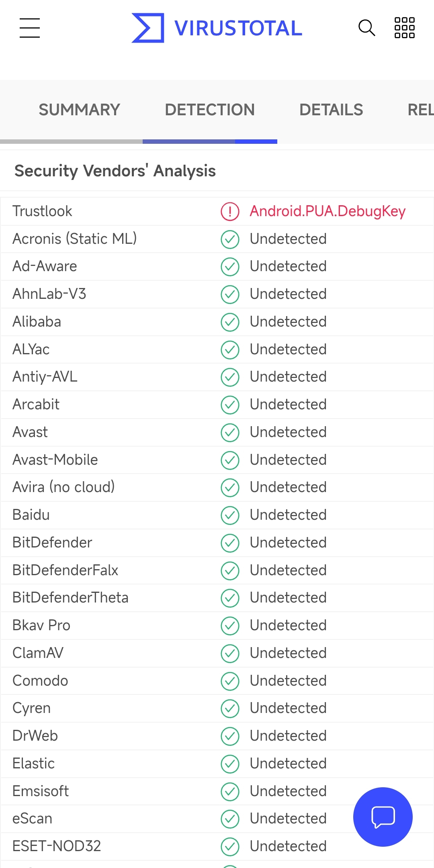Go to the Details tab
The height and width of the screenshot is (868, 434).
[x=331, y=110]
